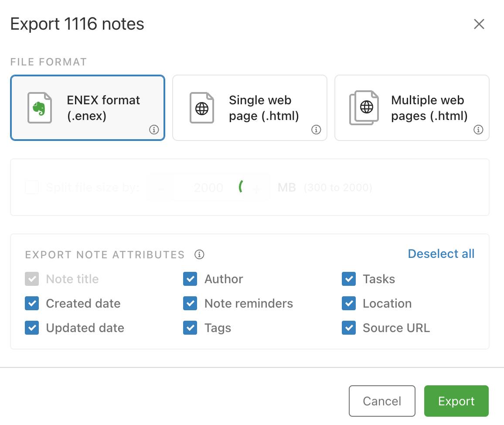Close the Export notes dialog
504x425 pixels.
[479, 24]
